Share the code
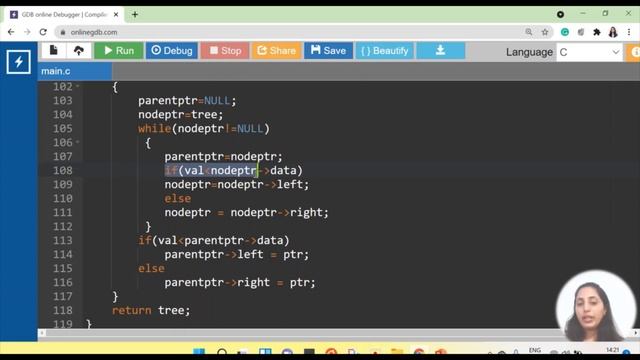The width and height of the screenshot is (640, 360). click(x=276, y=51)
